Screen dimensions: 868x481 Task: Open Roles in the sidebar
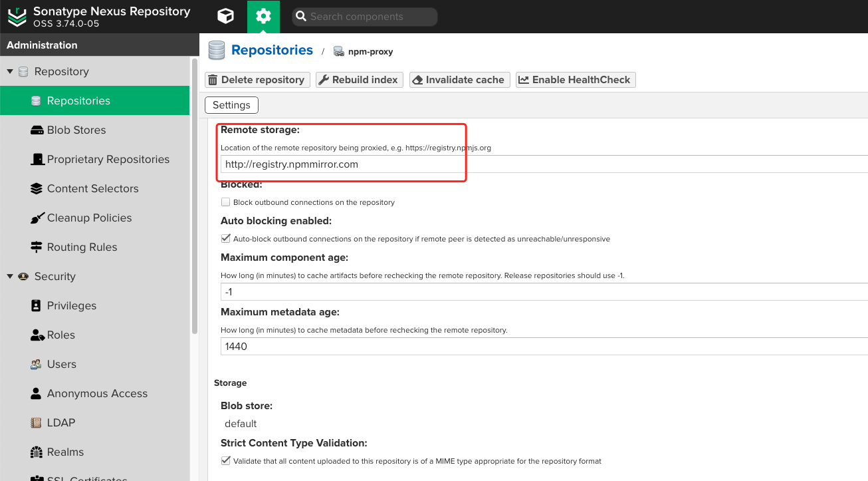tap(94, 335)
